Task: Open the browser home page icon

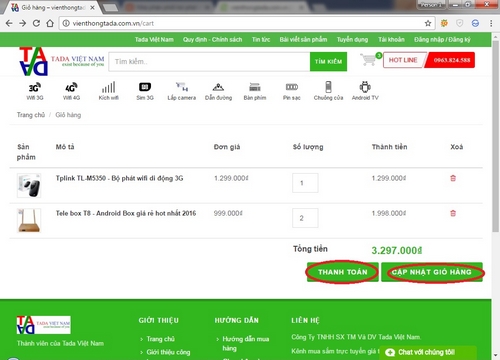Action: click(x=50, y=23)
